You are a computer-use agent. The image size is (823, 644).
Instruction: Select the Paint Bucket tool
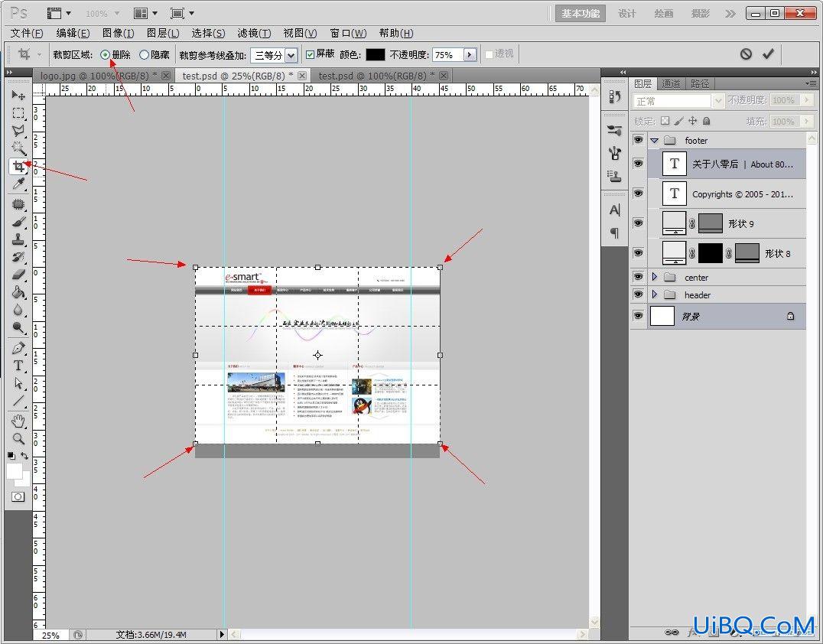coord(18,292)
